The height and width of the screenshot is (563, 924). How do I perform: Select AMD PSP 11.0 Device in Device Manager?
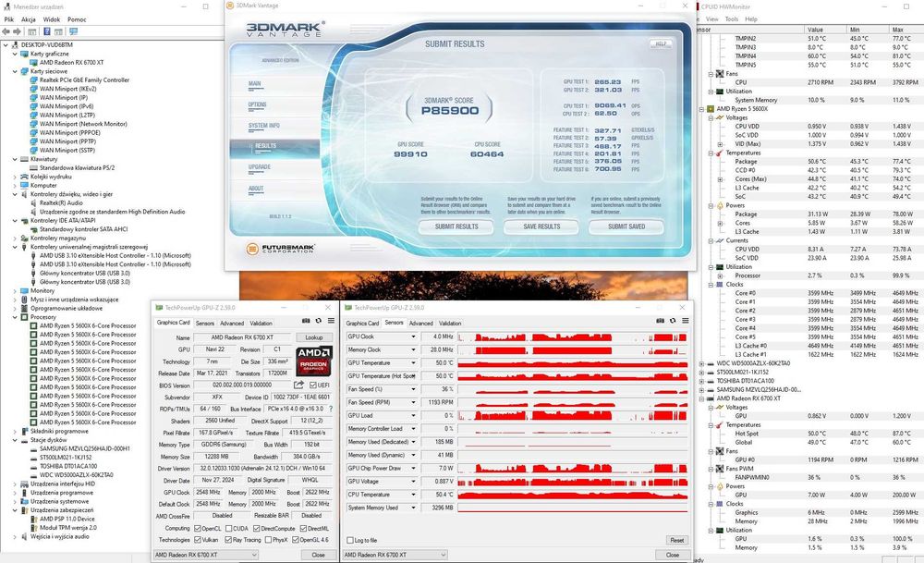(67, 519)
